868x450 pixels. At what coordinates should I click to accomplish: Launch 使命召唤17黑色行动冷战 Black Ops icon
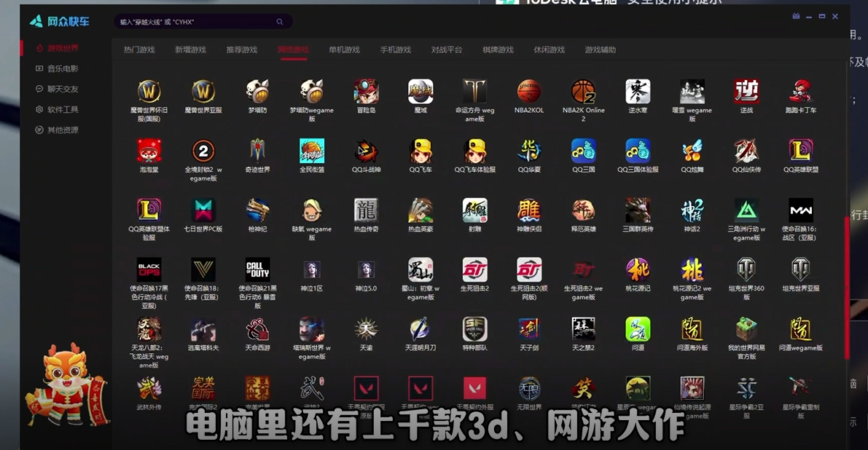click(149, 269)
